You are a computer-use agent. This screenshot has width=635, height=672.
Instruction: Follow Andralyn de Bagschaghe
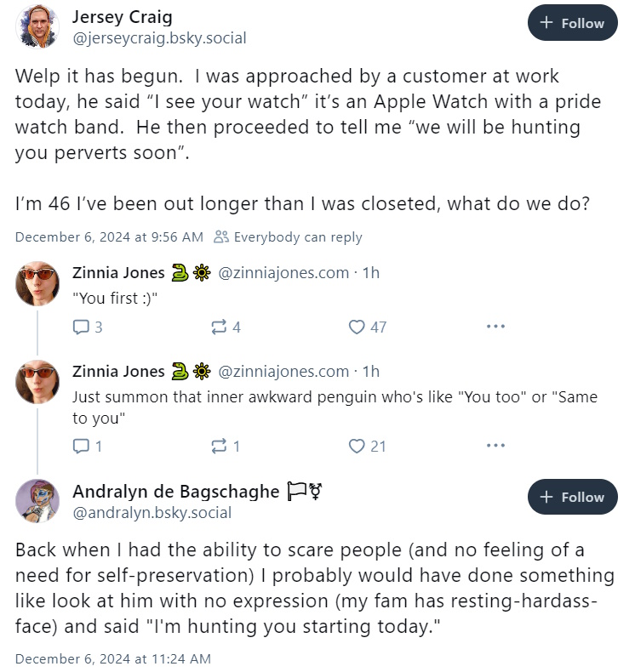pos(572,497)
